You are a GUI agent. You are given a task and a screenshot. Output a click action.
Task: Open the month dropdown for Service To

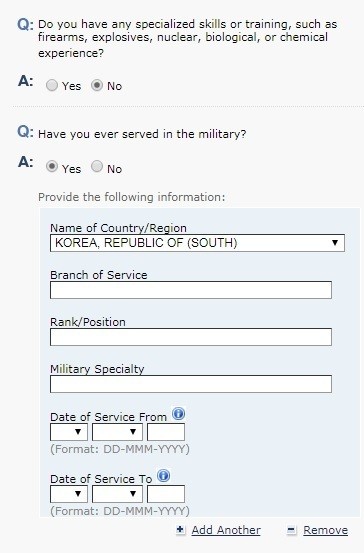click(117, 494)
